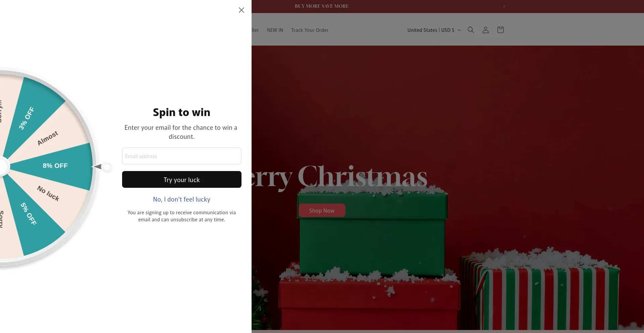Click BUY MORE SAVE MORE announcement
This screenshot has height=333, width=644.
[x=322, y=6]
